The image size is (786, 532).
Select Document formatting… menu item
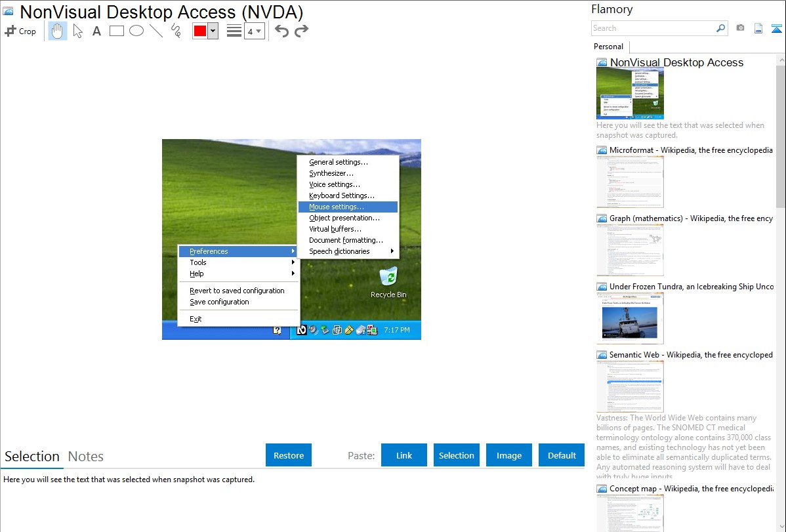(348, 240)
